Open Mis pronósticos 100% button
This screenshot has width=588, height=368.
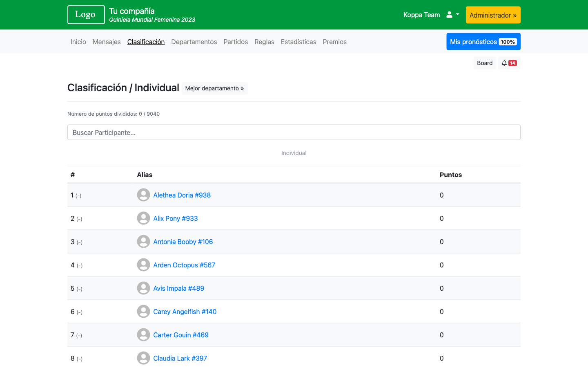[483, 42]
